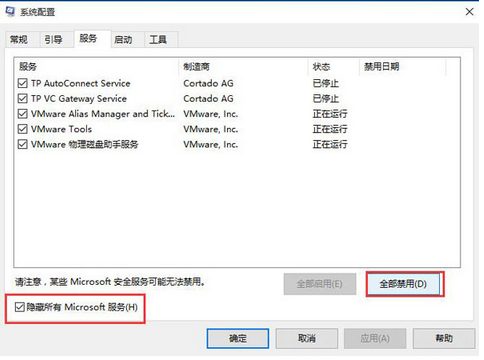Viewport: 484px width, 360px height.
Task: Uncheck VMware 物理磁盘助手服务 checkbox
Action: [23, 144]
